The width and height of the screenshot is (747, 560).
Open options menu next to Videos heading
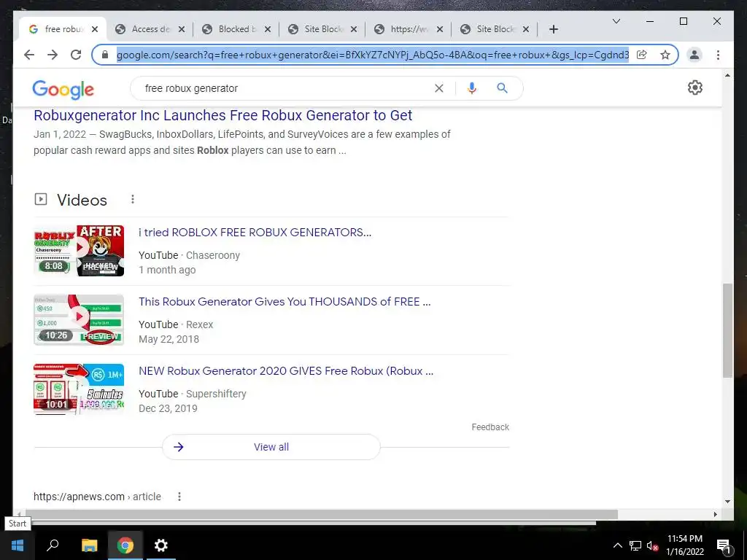[133, 199]
